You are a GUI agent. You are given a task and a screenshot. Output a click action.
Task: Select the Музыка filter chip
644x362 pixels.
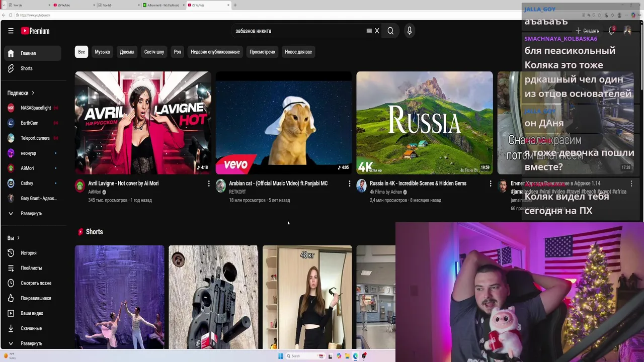102,52
